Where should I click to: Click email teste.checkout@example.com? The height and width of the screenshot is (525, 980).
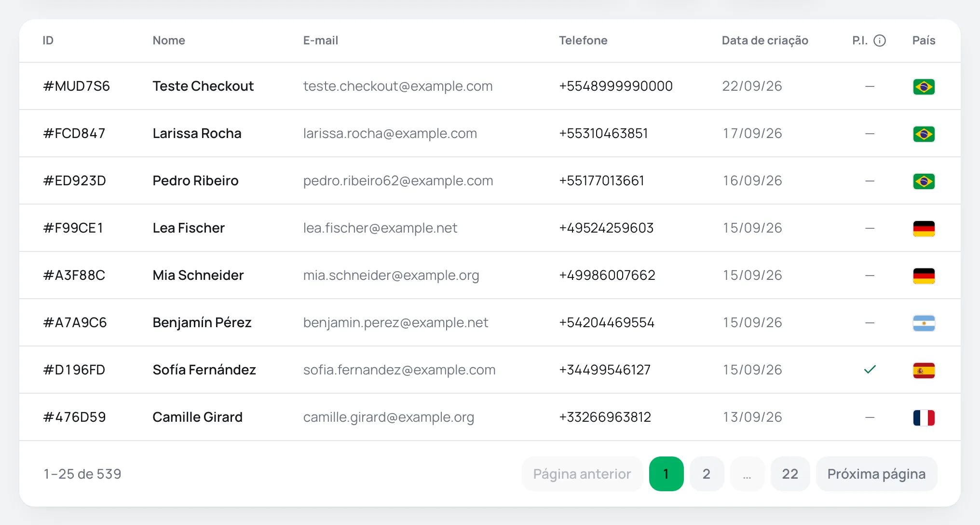click(398, 86)
